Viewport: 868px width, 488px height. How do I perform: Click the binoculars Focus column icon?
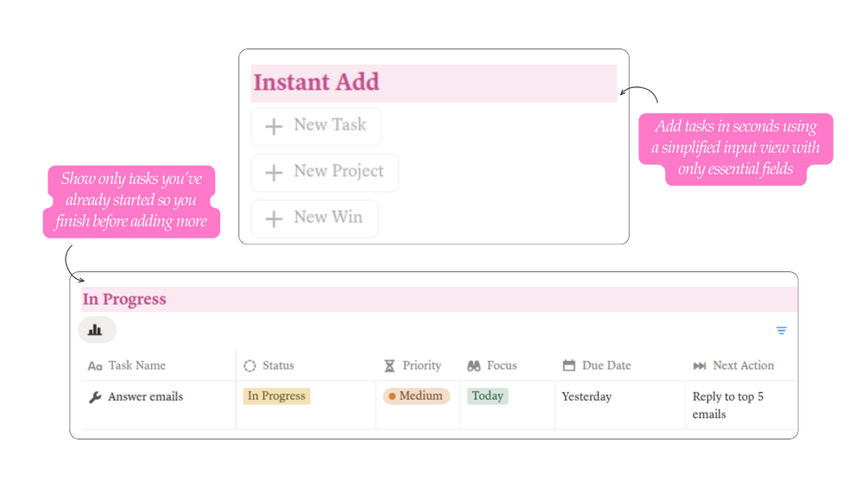click(473, 366)
